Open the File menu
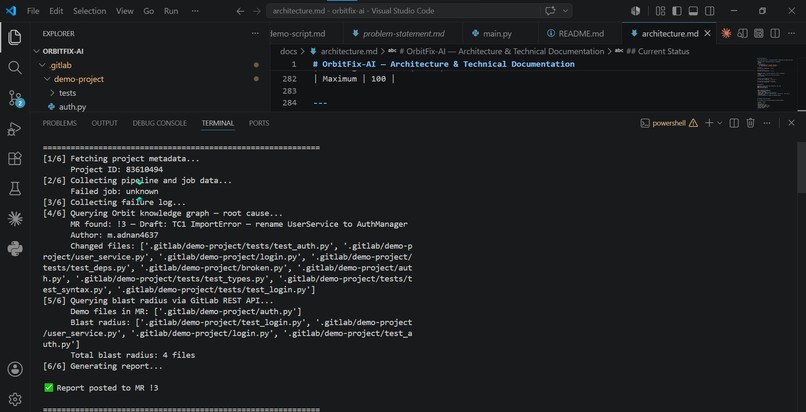Screen dimensions: 806x412 coord(33,11)
